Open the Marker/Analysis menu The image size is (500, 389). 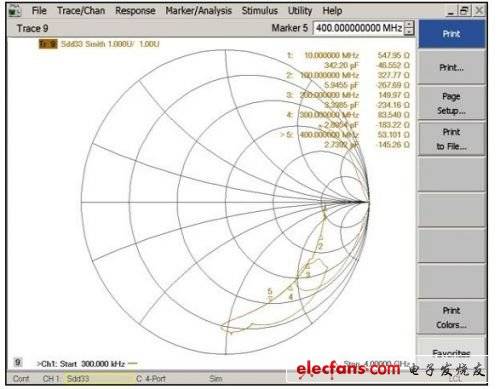199,11
